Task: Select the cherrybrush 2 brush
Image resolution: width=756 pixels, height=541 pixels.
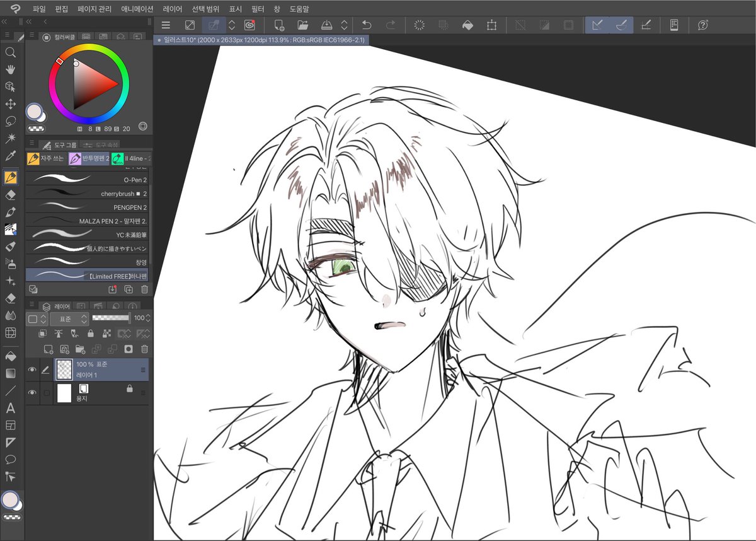Action: point(87,194)
